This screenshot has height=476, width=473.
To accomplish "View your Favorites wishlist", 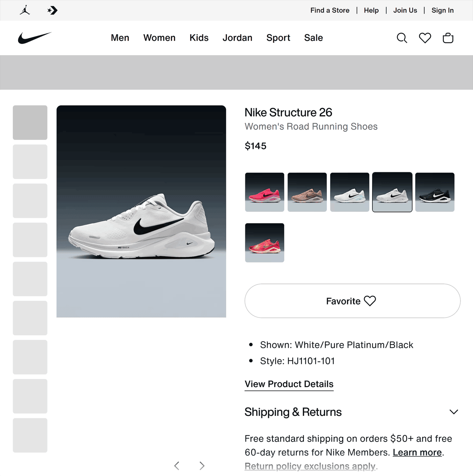I will coord(425,38).
